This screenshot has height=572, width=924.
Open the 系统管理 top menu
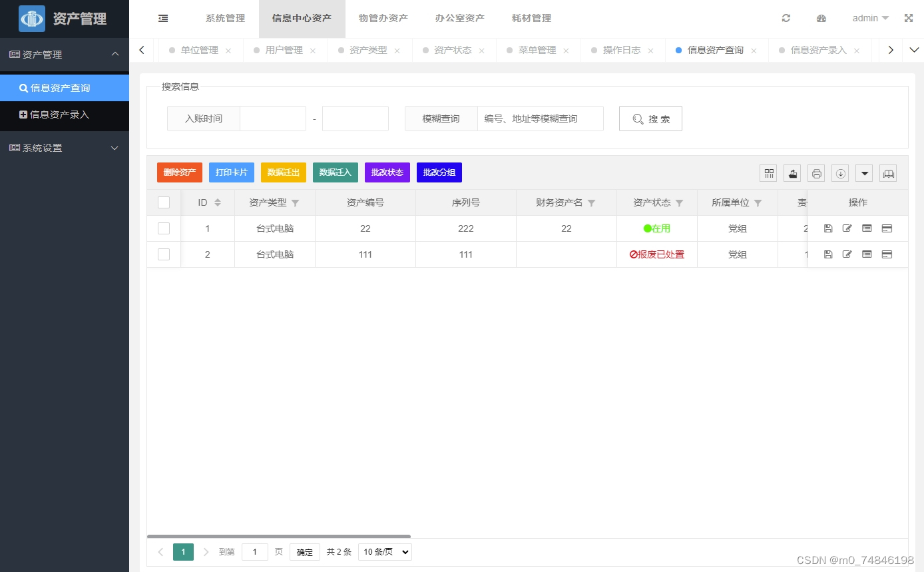[225, 19]
